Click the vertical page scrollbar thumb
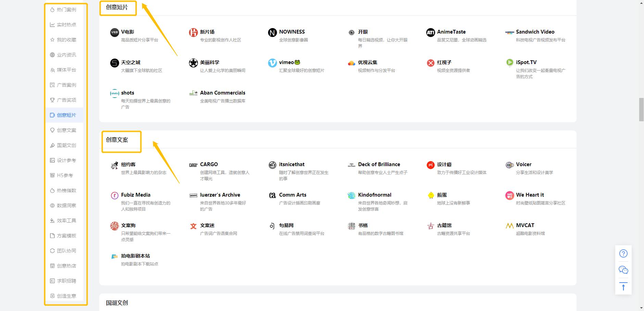The width and height of the screenshot is (644, 311). pos(641,110)
